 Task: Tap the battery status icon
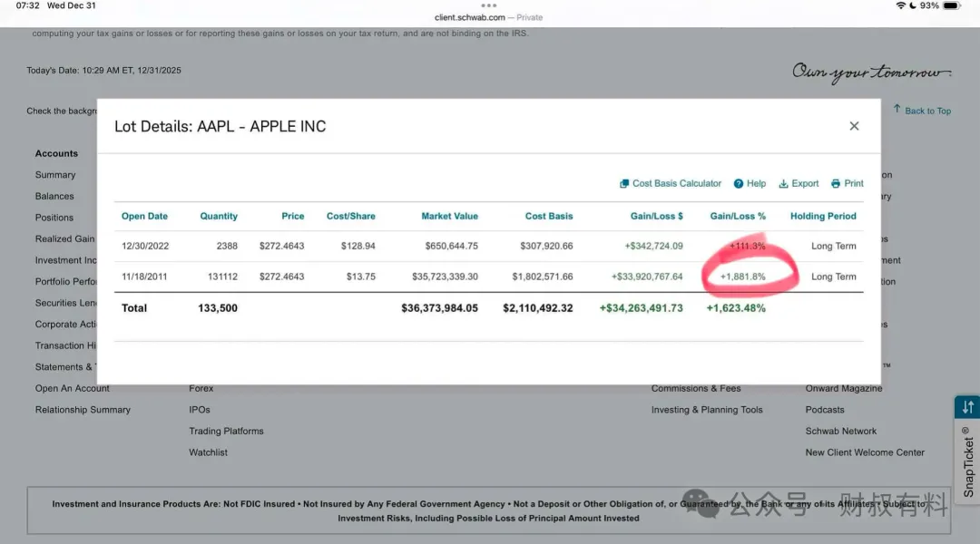point(951,5)
